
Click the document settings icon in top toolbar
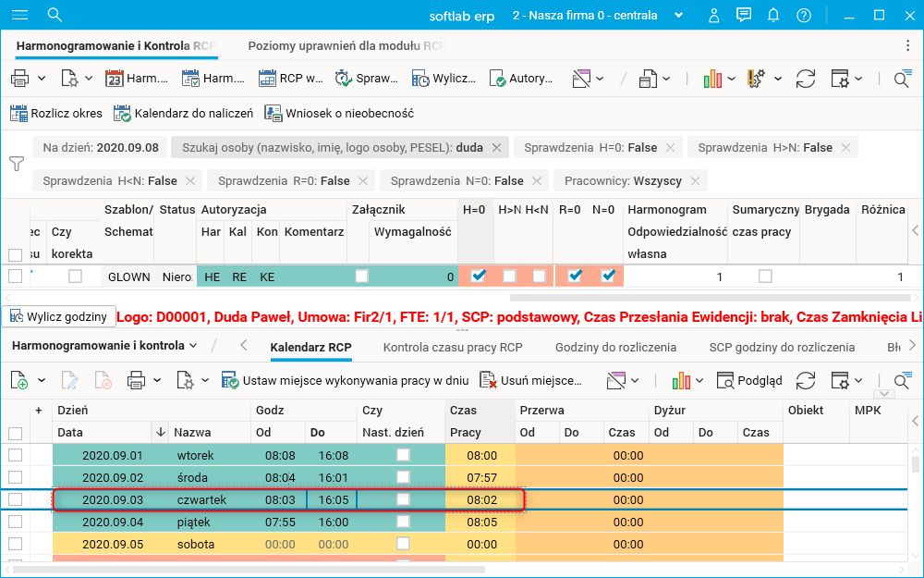[69, 79]
